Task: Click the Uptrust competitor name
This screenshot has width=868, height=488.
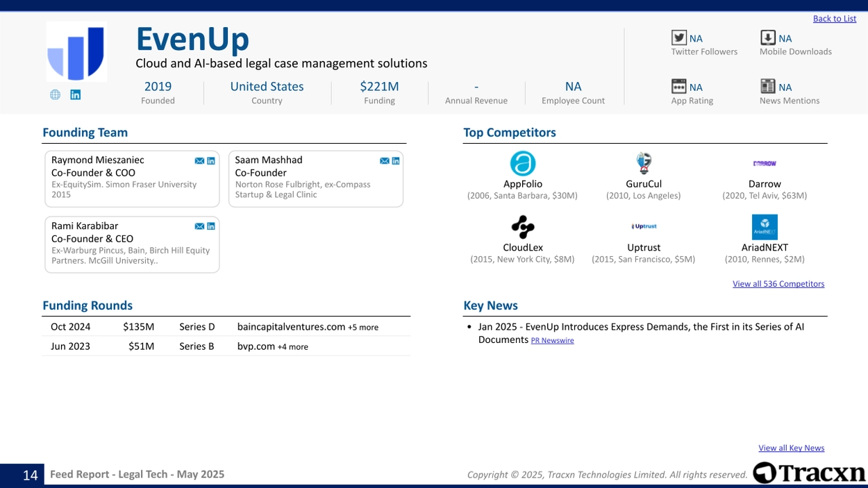Action: pos(644,248)
